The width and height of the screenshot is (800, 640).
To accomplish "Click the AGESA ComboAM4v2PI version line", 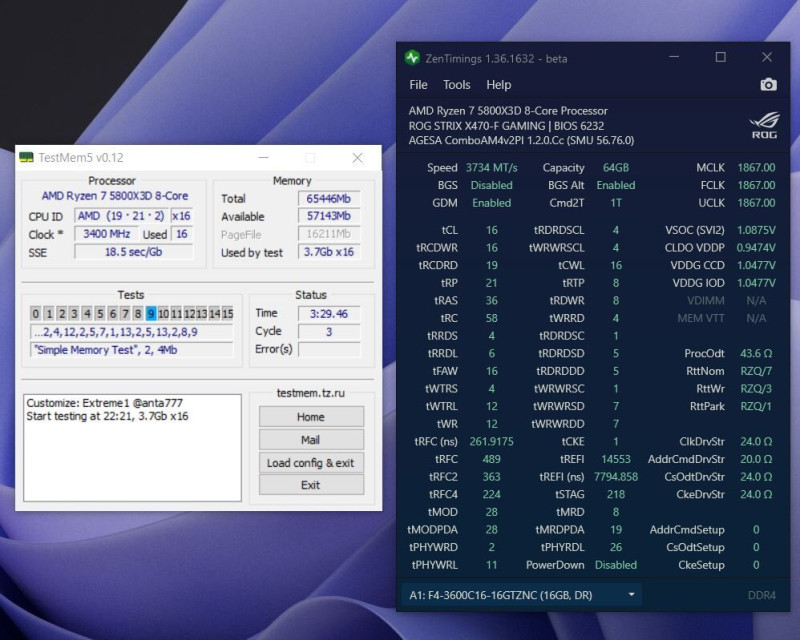I will pyautogui.click(x=521, y=140).
